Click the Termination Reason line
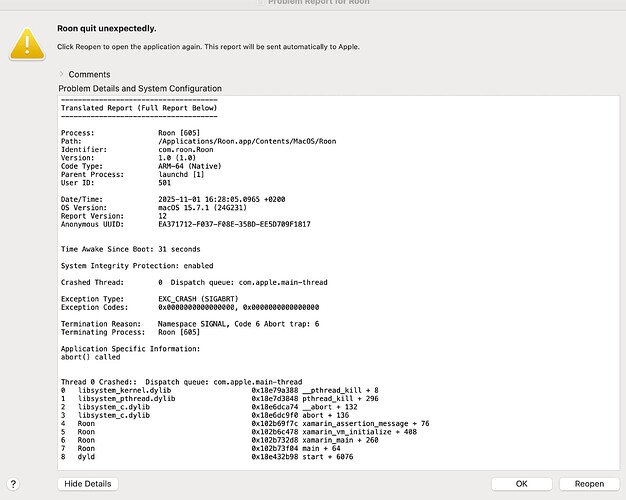This screenshot has height=500, width=626. pyautogui.click(x=190, y=323)
